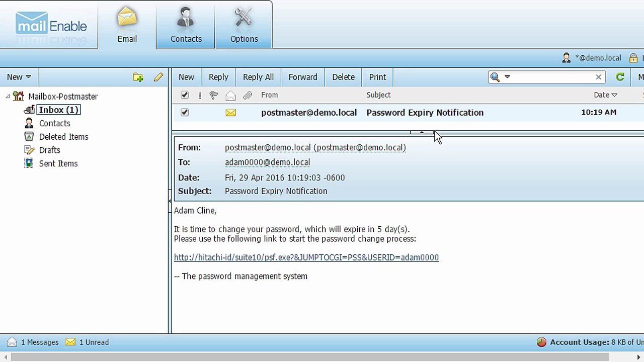Click the Forward toolbar button

coord(303,77)
